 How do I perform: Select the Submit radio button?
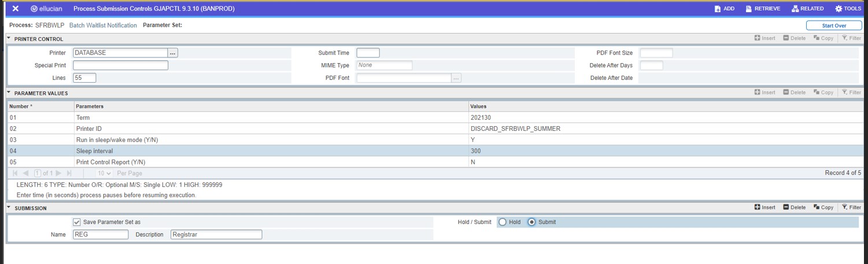coord(531,222)
